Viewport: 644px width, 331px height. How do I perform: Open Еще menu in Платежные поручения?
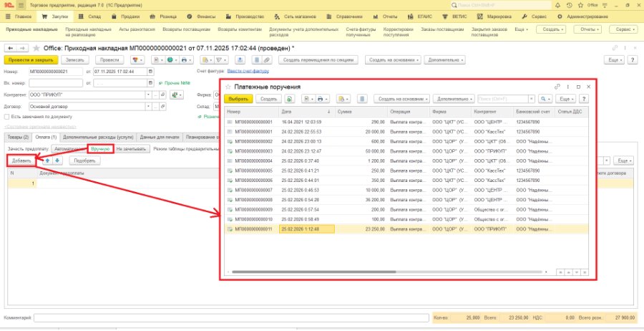click(566, 99)
